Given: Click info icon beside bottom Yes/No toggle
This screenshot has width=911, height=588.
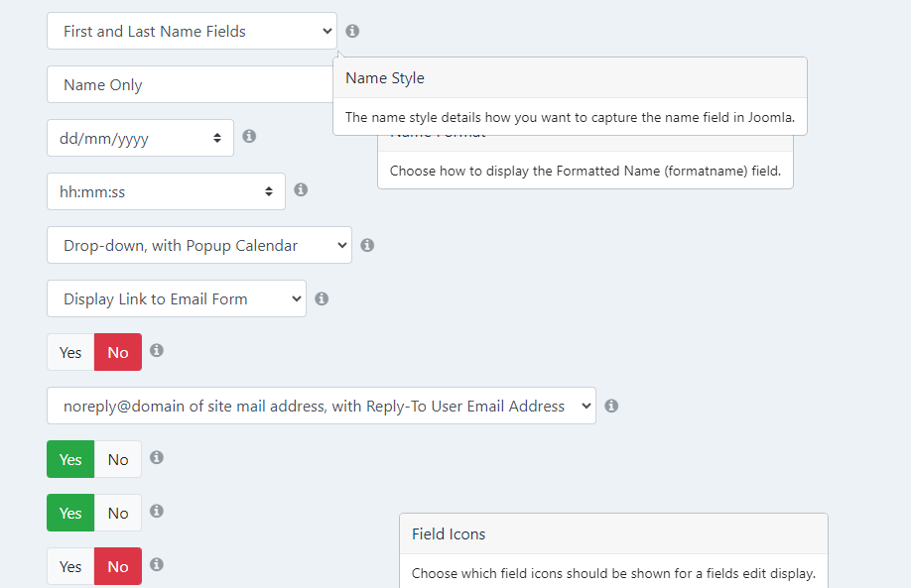Looking at the screenshot, I should coord(156,564).
